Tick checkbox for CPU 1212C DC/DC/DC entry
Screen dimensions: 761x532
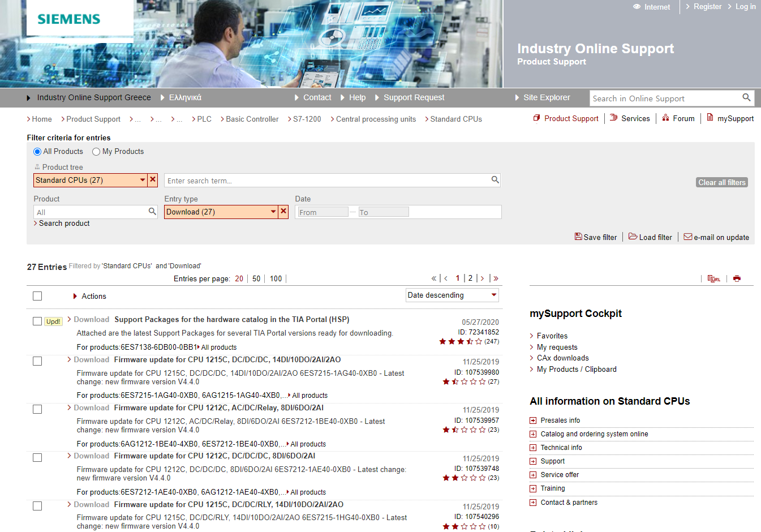pyautogui.click(x=37, y=457)
